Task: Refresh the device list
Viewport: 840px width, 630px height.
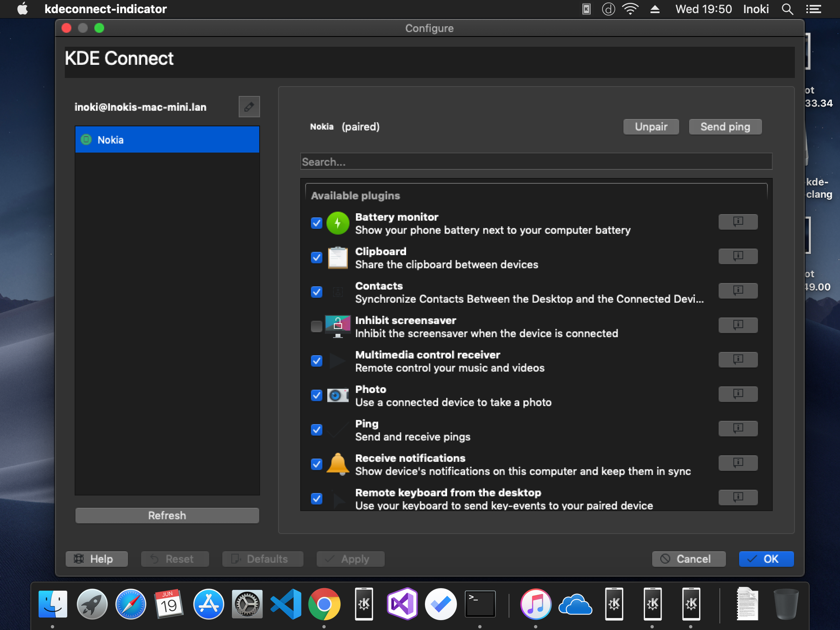Action: tap(167, 516)
